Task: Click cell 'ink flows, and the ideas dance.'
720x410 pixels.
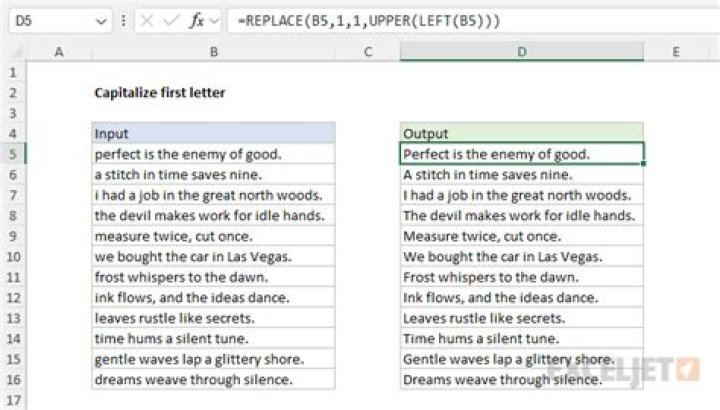Action: click(x=214, y=298)
